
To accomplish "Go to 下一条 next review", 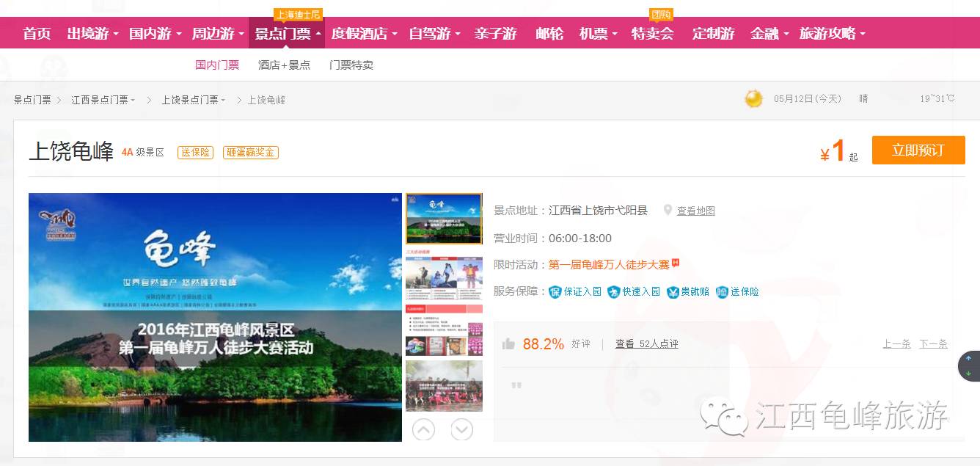I will coord(933,343).
